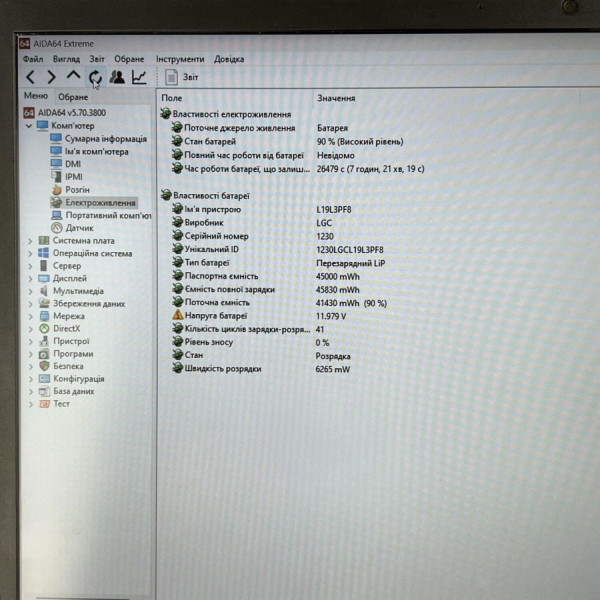Select the Розгін tree item
Screen dimensions: 600x600
pos(70,190)
